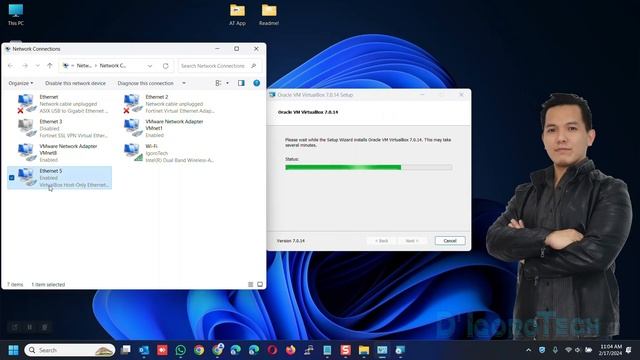Toggle the preview pane

tap(241, 83)
